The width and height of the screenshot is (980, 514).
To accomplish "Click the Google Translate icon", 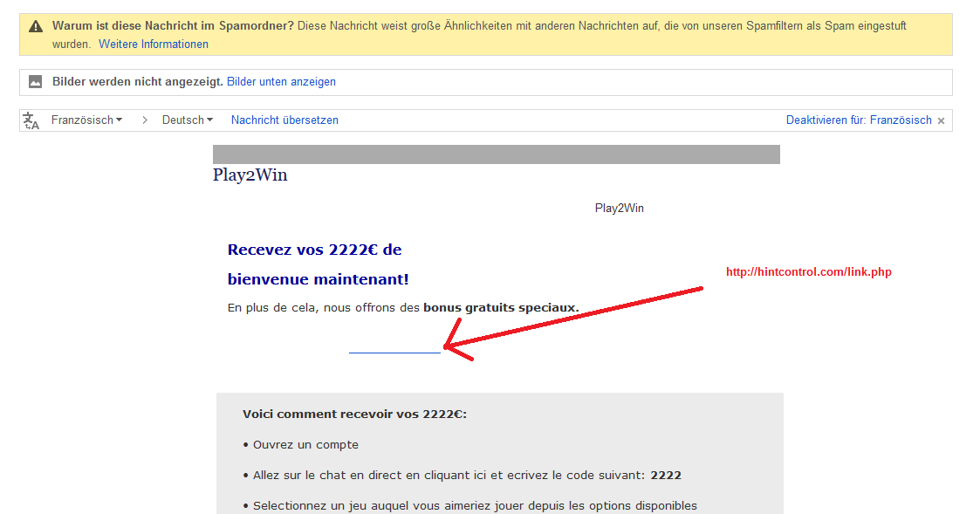I will coord(32,120).
